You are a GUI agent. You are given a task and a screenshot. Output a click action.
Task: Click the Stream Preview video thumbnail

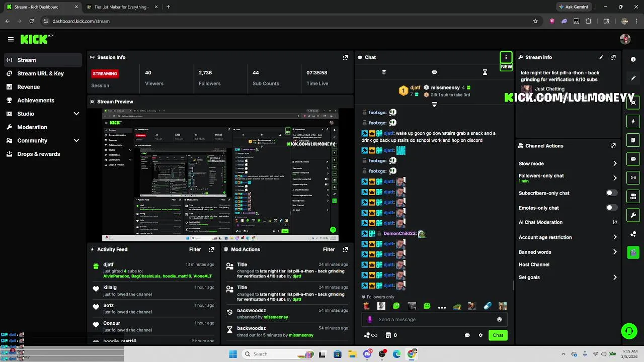point(220,175)
